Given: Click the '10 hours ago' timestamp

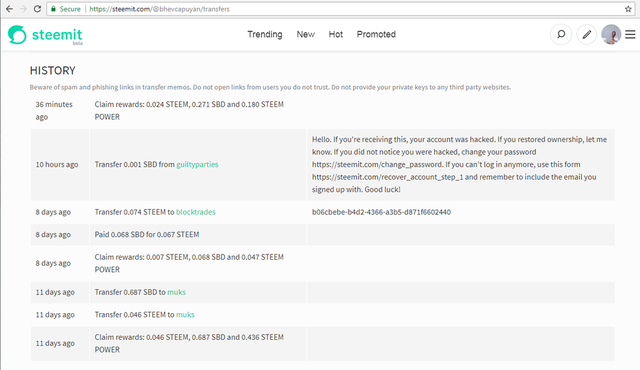Looking at the screenshot, I should pos(57,164).
